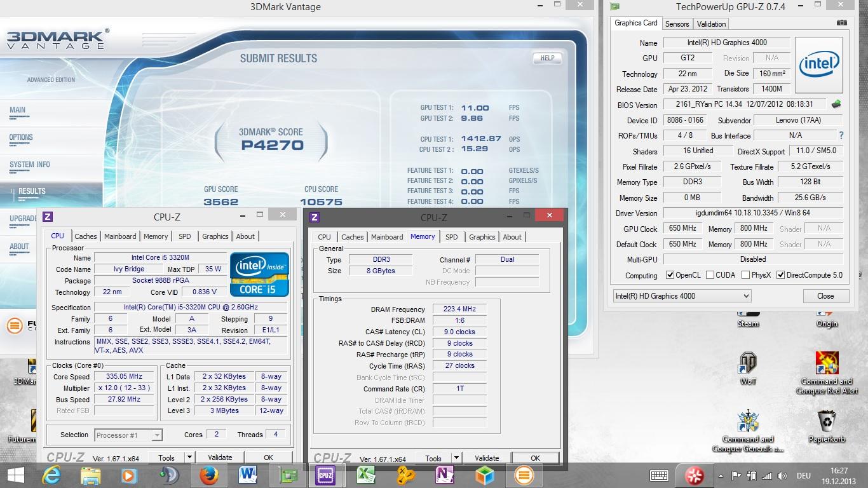
Task: Click OK in left CPU-Z window
Action: tap(268, 457)
